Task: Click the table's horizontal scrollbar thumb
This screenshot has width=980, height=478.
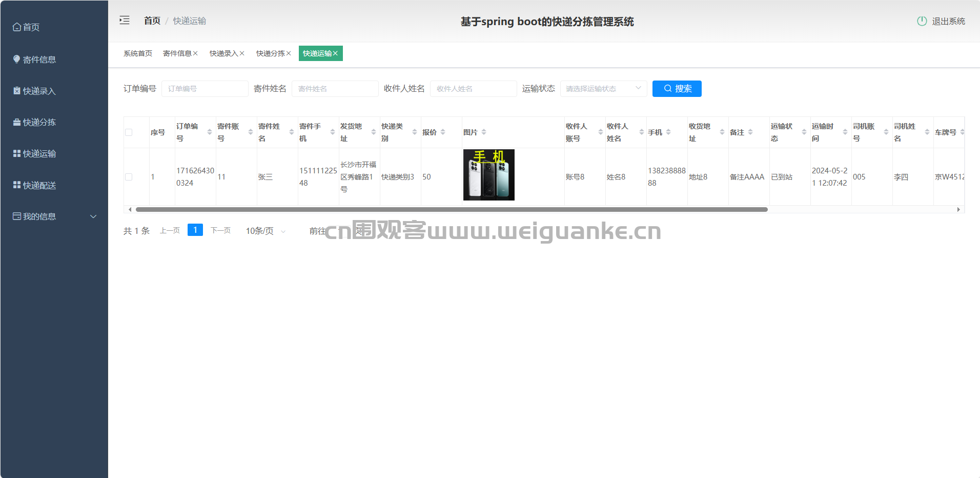Action: click(451, 209)
